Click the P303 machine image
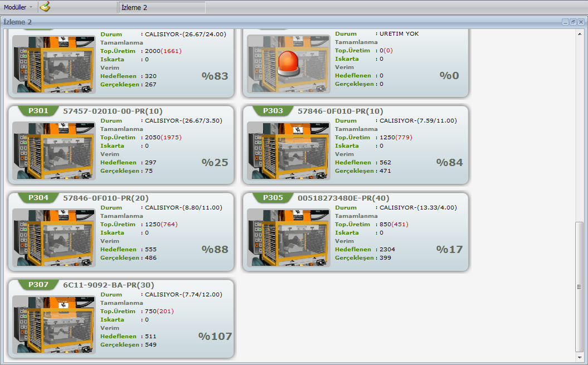The image size is (588, 365). coord(289,150)
